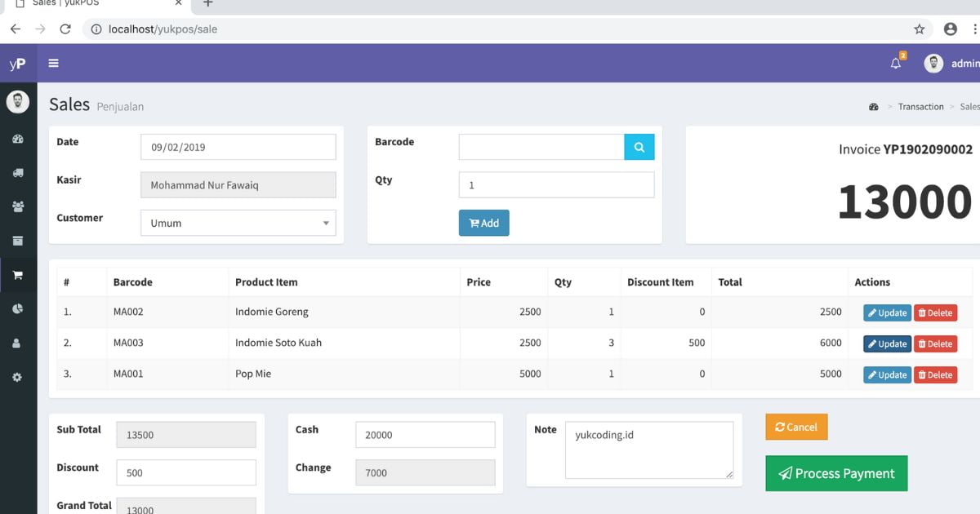Open the notifications bell
Viewport: 980px width, 514px height.
(x=896, y=64)
